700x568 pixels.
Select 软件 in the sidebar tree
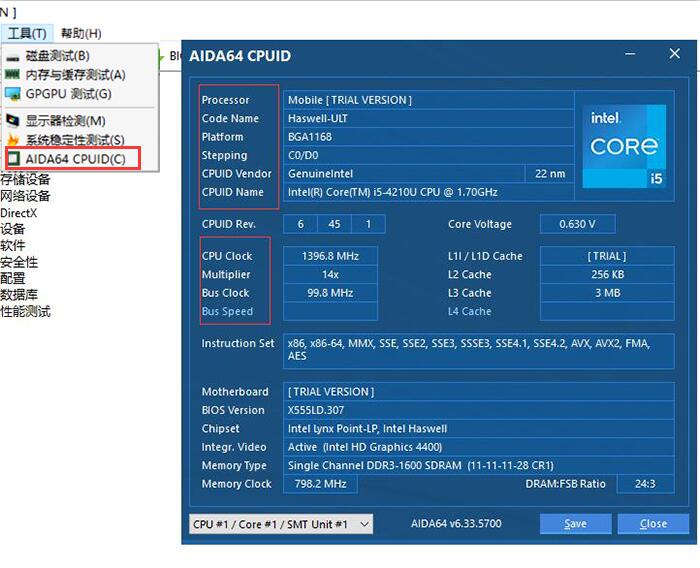pyautogui.click(x=12, y=246)
